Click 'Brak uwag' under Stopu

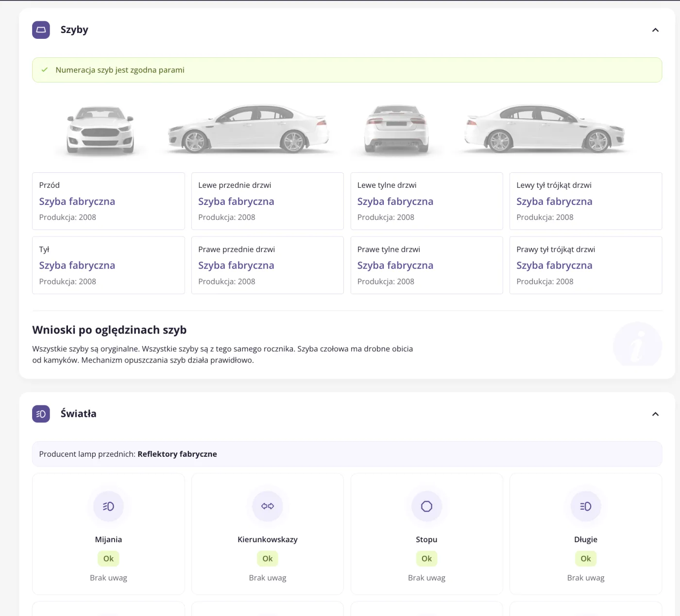(426, 578)
